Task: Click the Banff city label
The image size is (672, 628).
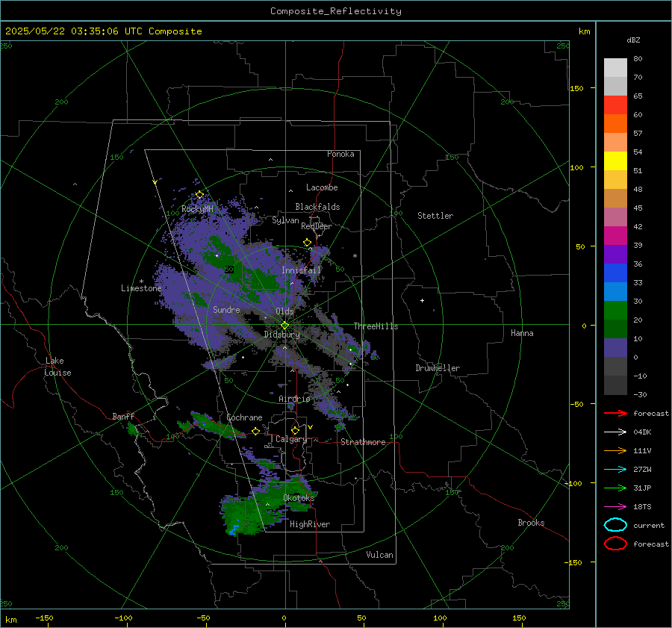Action: pos(123,417)
